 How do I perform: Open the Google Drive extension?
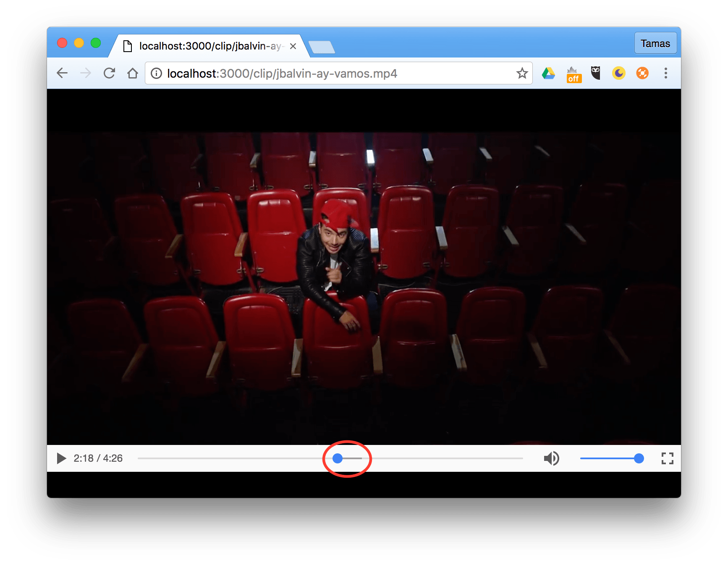coord(548,73)
